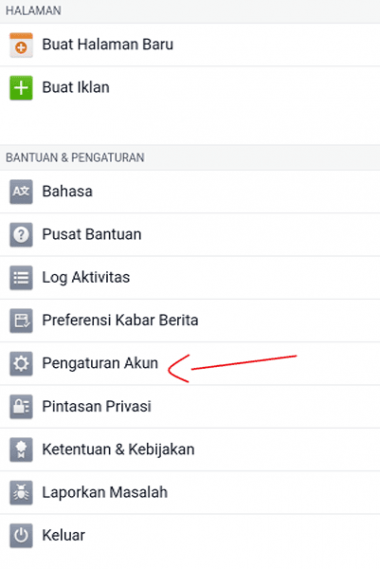The width and height of the screenshot is (380, 569).
Task: Tap the padlock Pintasan Privasi icon
Action: coord(21,406)
